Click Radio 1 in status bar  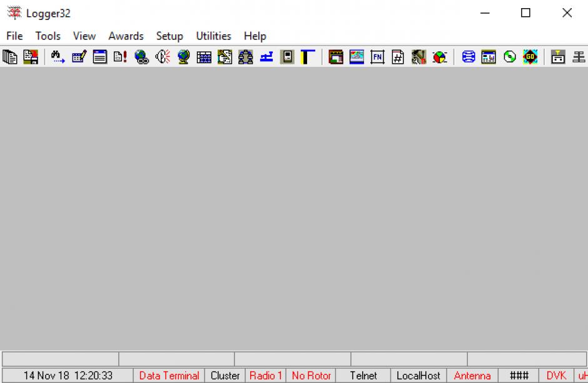(x=265, y=376)
